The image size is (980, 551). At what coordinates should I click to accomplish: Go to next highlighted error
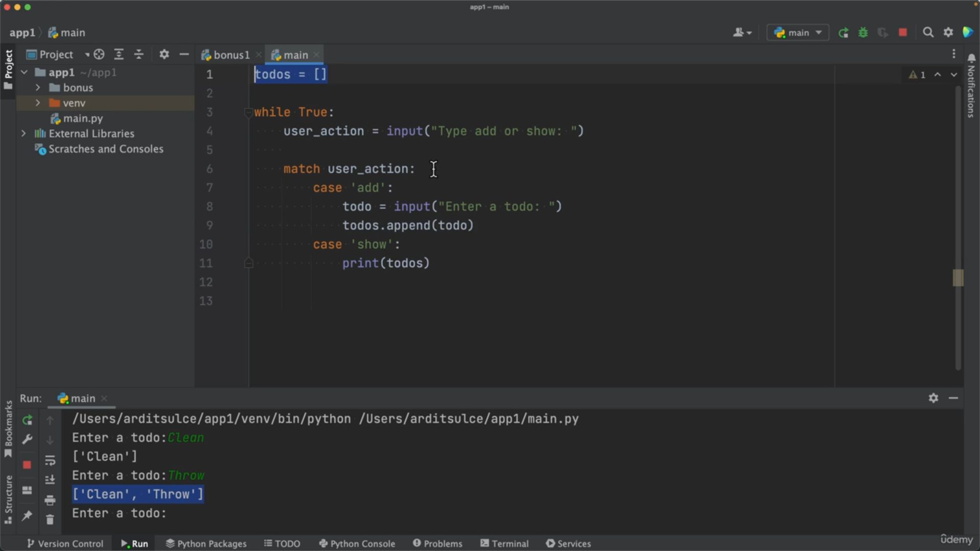[x=953, y=74]
